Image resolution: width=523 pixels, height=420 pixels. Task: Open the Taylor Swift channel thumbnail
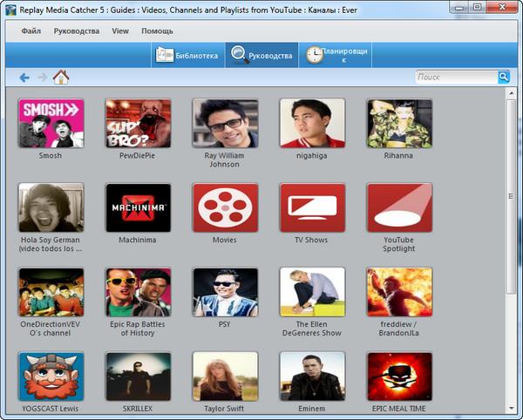225,376
